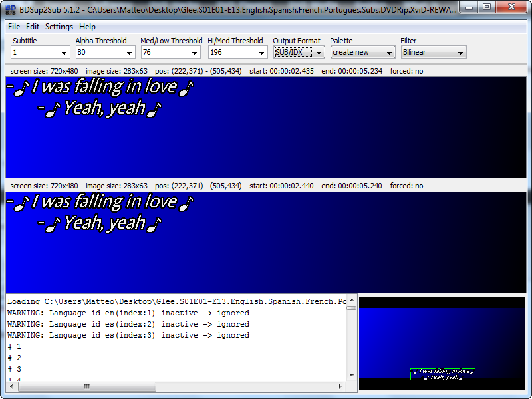This screenshot has width=532, height=399.
Task: Click the log line 'Language id es(index:2) inactive'
Action: (128, 324)
